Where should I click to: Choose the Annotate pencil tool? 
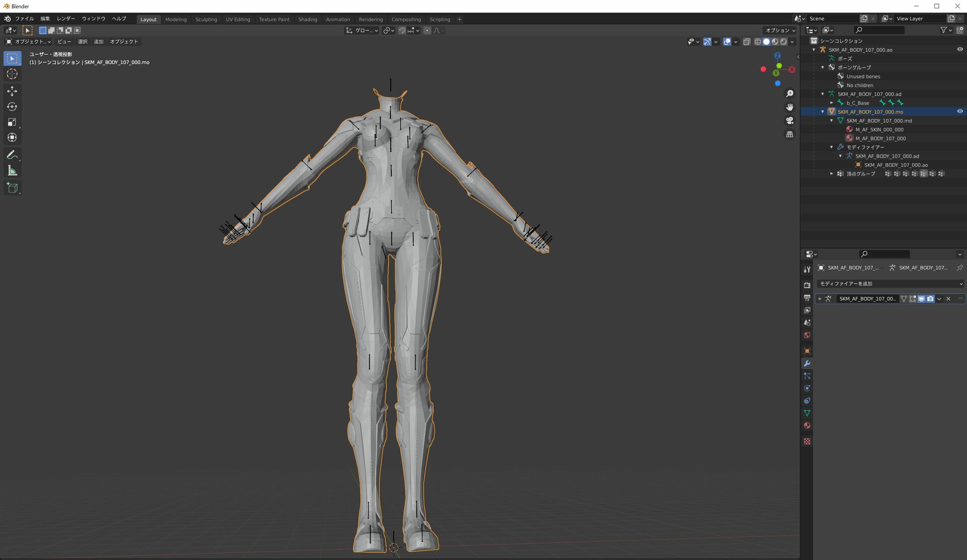(12, 155)
